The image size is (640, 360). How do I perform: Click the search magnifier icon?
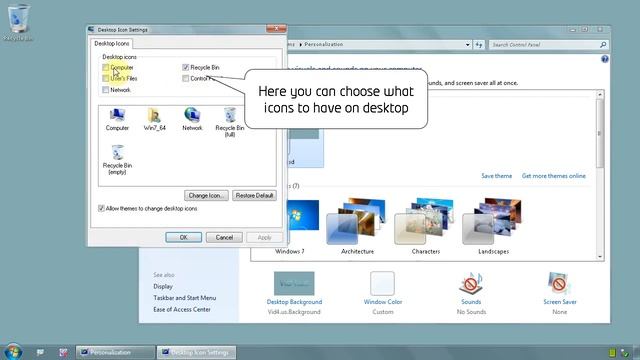pos(603,44)
